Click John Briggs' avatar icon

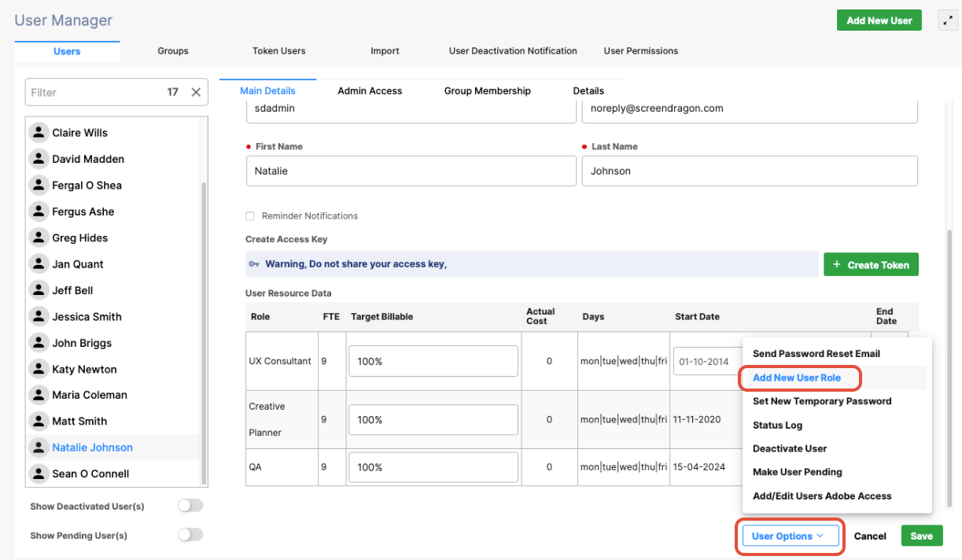click(38, 343)
